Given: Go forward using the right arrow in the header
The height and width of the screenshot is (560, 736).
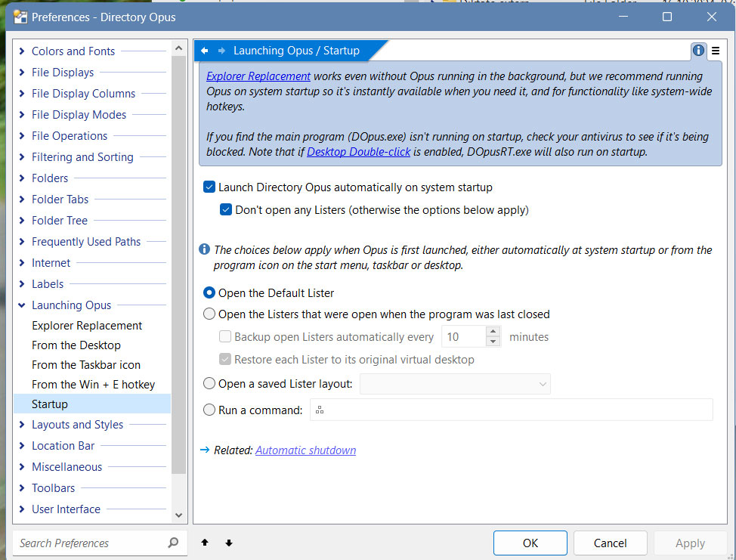Looking at the screenshot, I should (x=221, y=51).
